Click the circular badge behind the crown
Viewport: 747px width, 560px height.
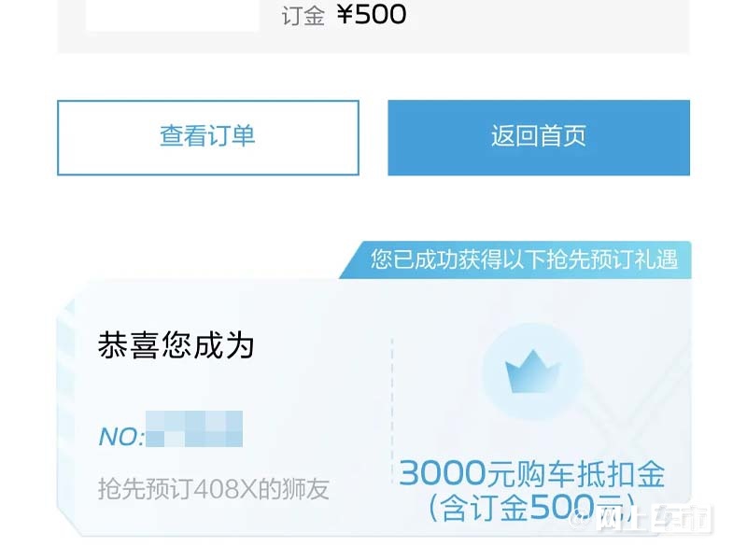(x=532, y=371)
